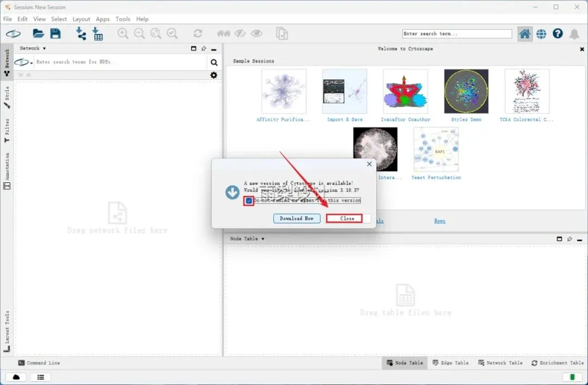
Task: Open the Help menu
Action: [142, 18]
